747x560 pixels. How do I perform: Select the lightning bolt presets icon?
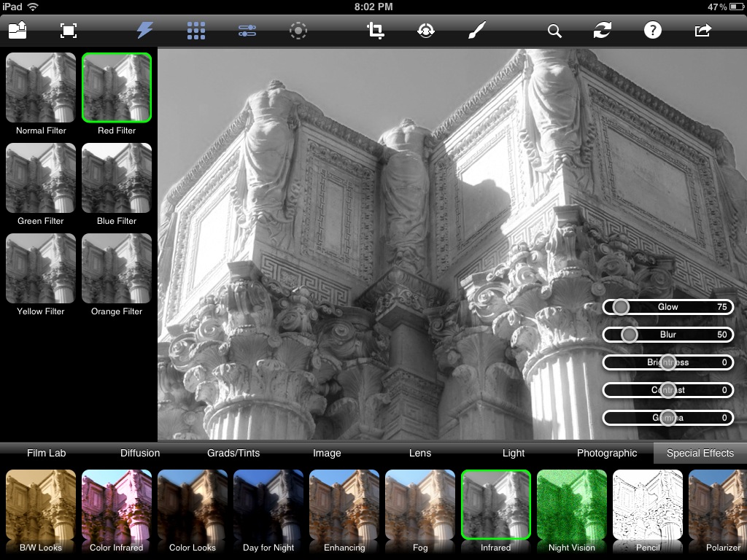click(145, 30)
